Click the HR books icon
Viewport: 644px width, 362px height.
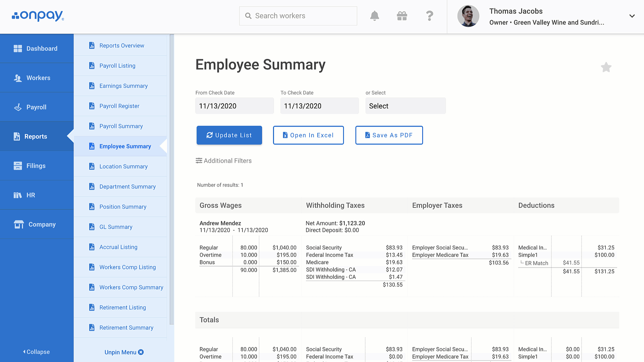coord(18,195)
